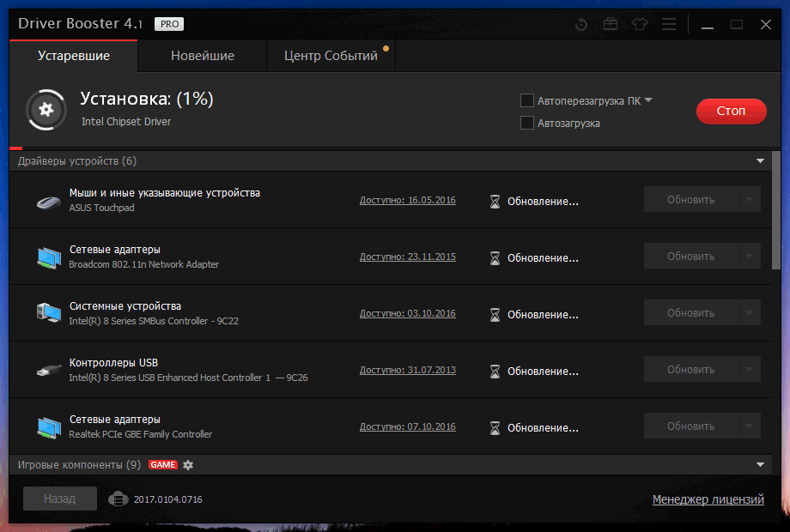Click the Broadcom network adapter icon

click(x=49, y=257)
